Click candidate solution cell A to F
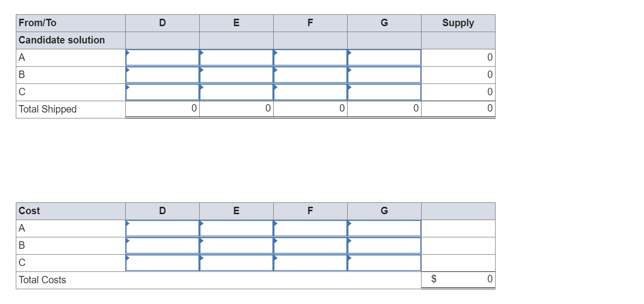 point(310,57)
